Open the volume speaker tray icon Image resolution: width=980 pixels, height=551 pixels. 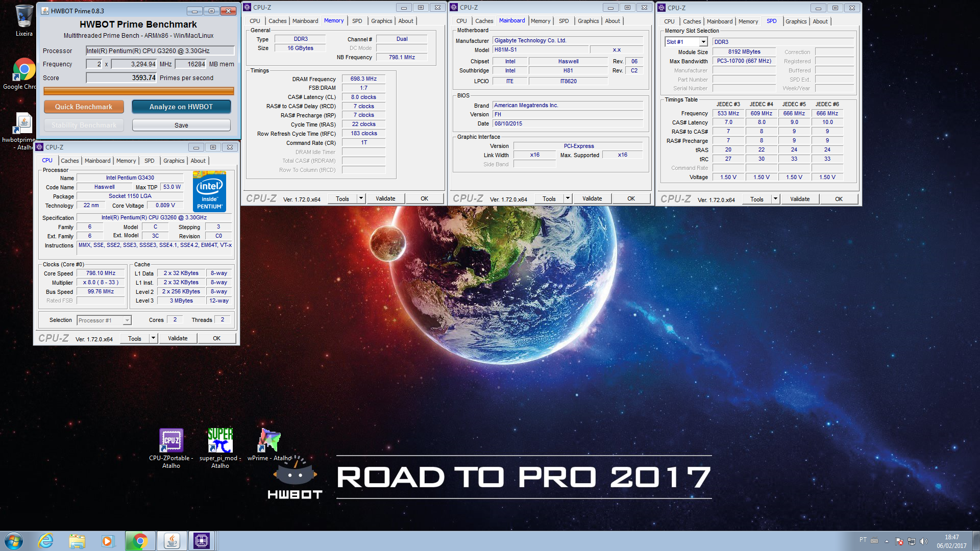(x=923, y=541)
